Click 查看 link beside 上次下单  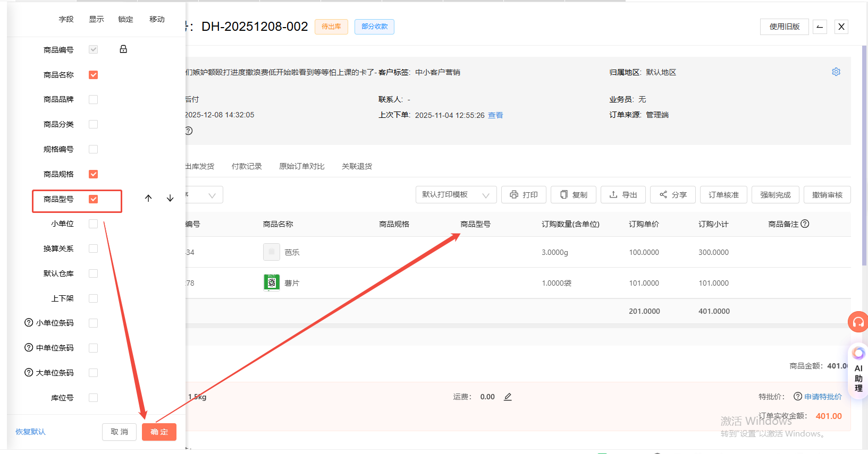coord(495,115)
